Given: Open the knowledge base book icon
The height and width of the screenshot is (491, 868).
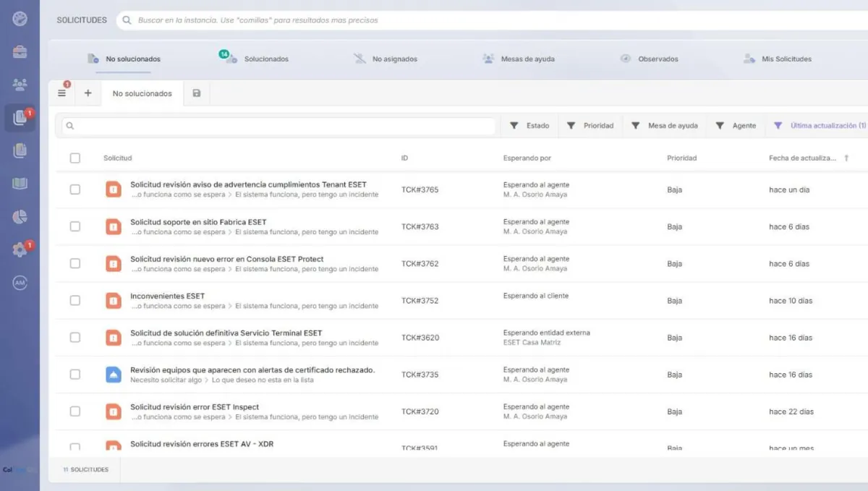Looking at the screenshot, I should (x=20, y=184).
